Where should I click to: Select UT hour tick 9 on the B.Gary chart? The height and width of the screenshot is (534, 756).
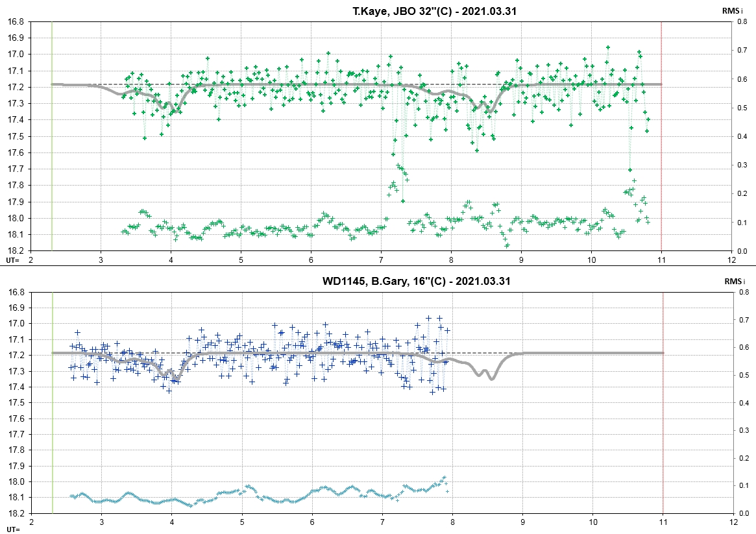click(522, 522)
